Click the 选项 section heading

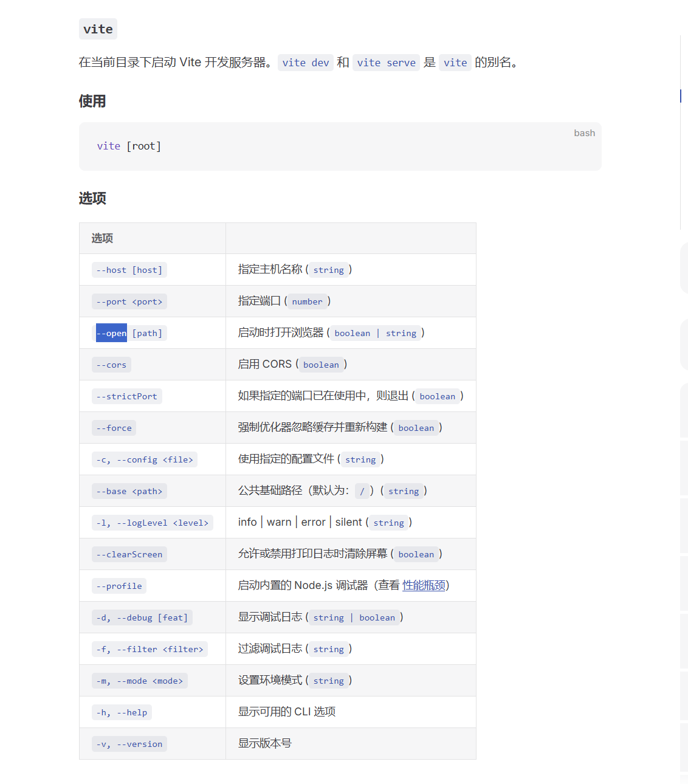[92, 198]
